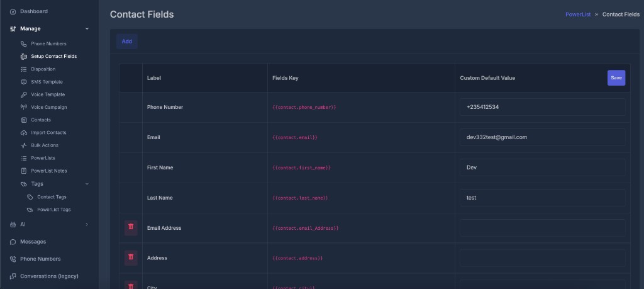Click the {{contact.email}} field key
This screenshot has width=644, height=289.
(x=295, y=137)
